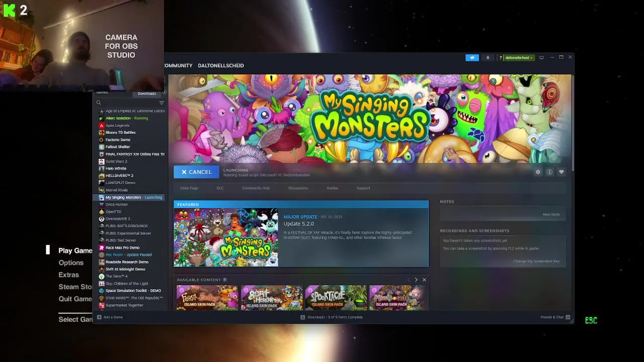The width and height of the screenshot is (644, 362).
Task: Open Downloads status at window bottom
Action: [x=332, y=317]
